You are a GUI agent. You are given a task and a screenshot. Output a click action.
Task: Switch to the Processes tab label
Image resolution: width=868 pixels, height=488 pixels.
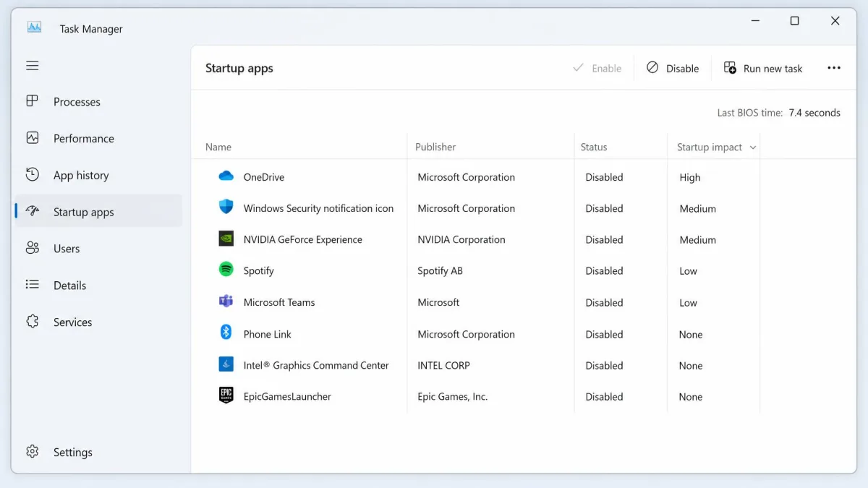pyautogui.click(x=77, y=102)
